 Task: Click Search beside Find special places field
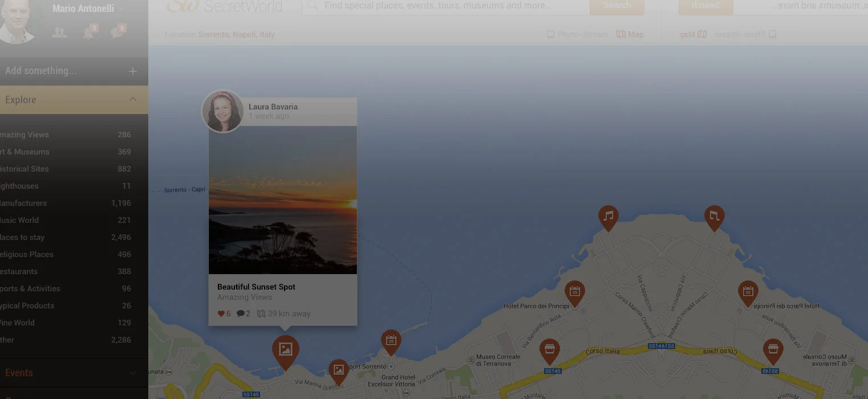(x=617, y=6)
